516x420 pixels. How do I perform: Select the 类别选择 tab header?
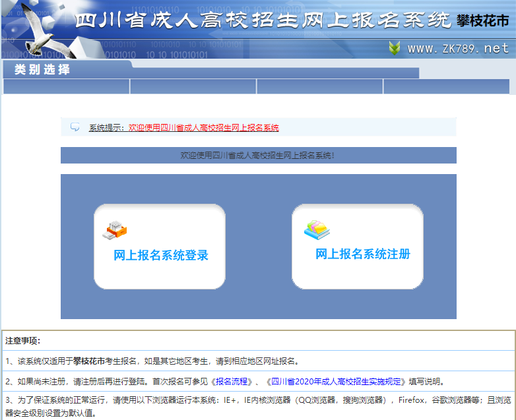(42, 69)
